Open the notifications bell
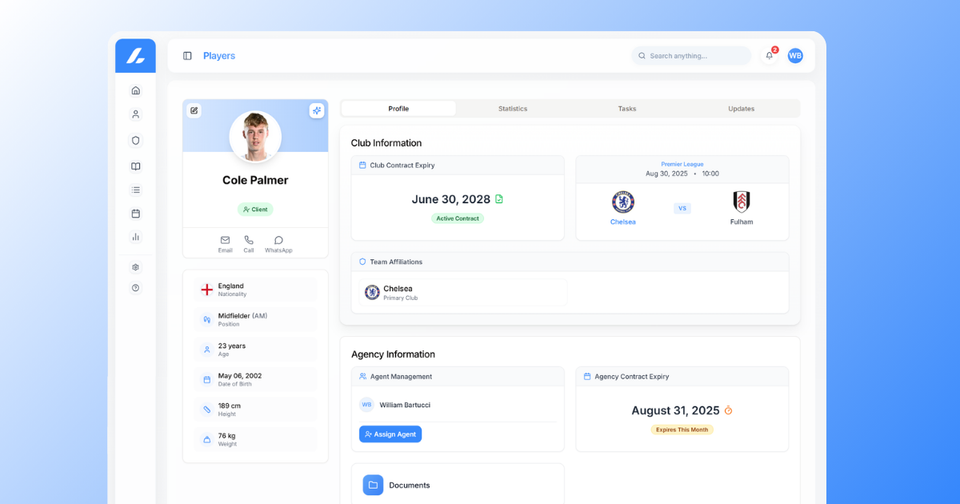This screenshot has height=504, width=960. pyautogui.click(x=769, y=56)
